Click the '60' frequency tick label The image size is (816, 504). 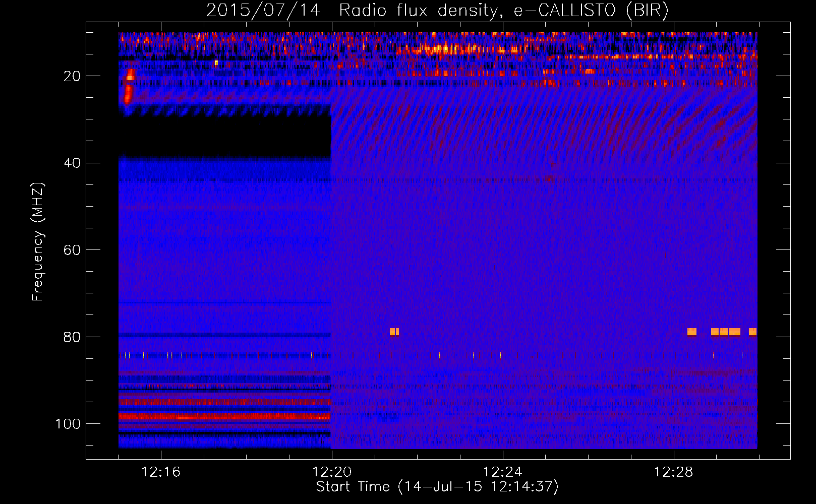click(72, 250)
